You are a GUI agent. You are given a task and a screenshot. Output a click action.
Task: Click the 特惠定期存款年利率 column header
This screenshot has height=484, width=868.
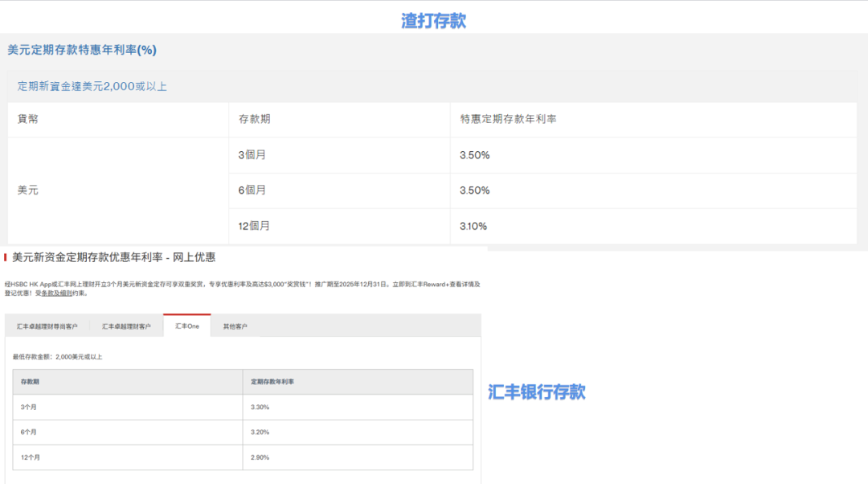(x=508, y=119)
